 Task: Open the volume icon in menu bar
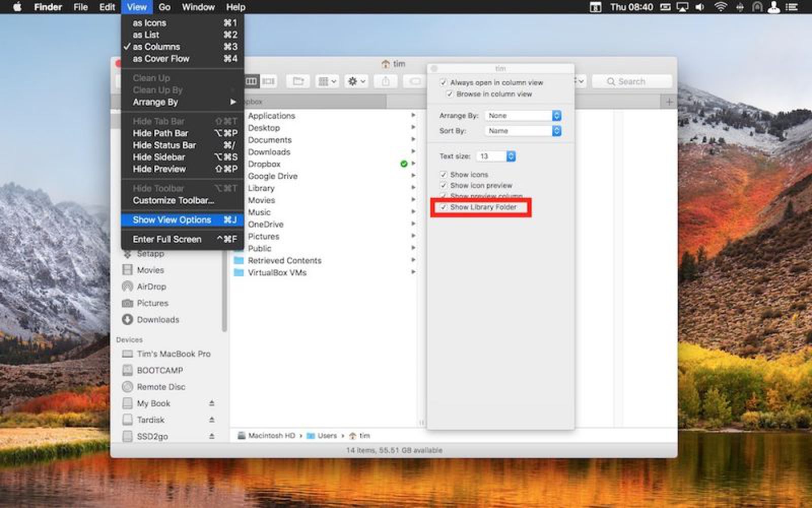(x=701, y=7)
